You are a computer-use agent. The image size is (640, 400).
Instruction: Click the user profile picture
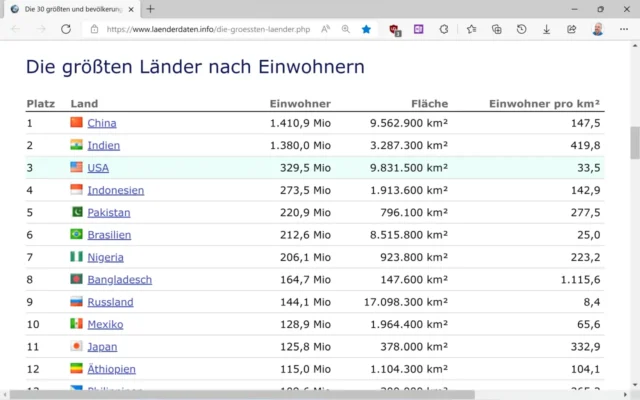coord(597,30)
